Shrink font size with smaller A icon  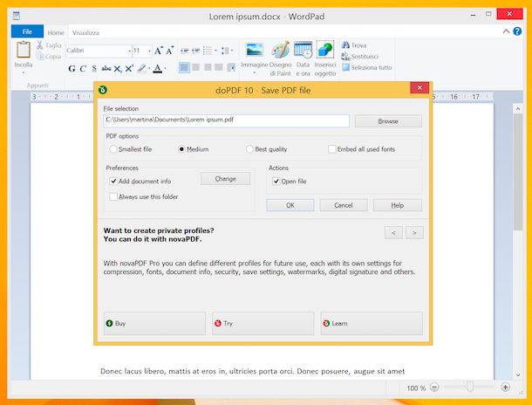pyautogui.click(x=170, y=51)
